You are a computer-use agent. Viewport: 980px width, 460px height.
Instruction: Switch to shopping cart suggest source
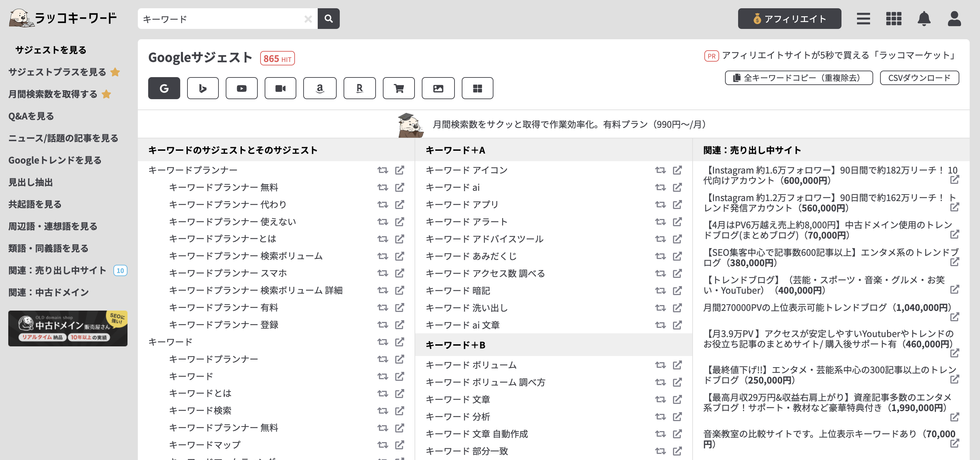(x=399, y=88)
